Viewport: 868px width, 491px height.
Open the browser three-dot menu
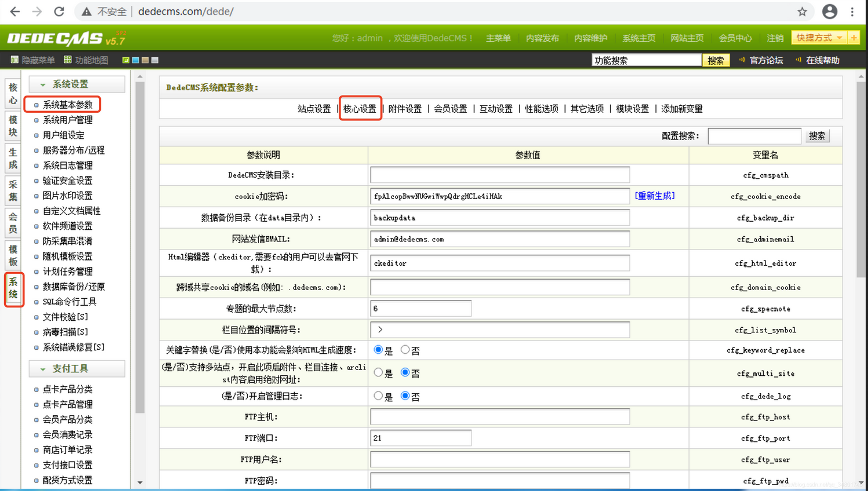[852, 12]
